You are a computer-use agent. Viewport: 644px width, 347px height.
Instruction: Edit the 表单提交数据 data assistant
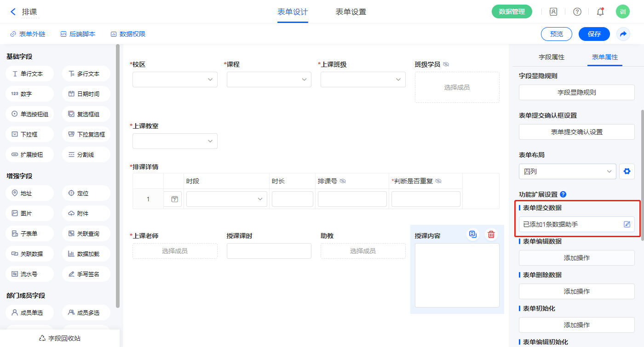coord(627,224)
